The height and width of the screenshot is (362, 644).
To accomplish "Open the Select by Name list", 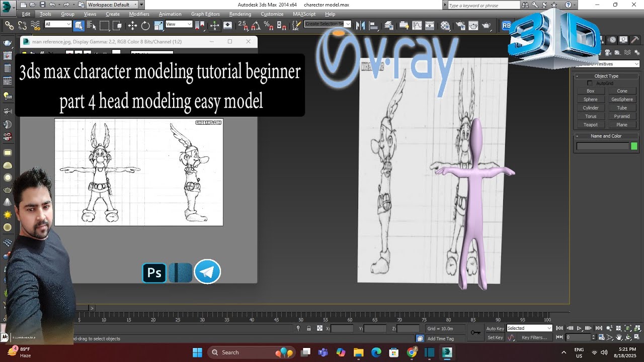I will 91,25.
